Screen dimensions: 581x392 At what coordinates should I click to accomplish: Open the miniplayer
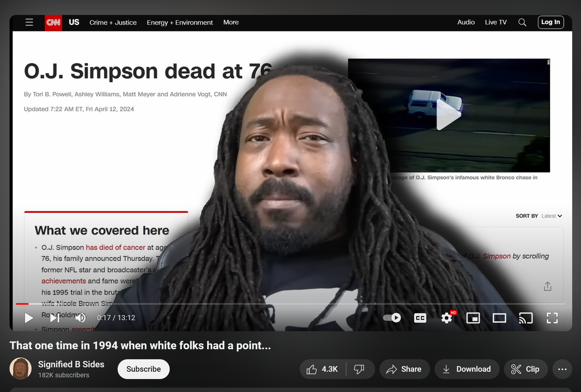tap(473, 318)
